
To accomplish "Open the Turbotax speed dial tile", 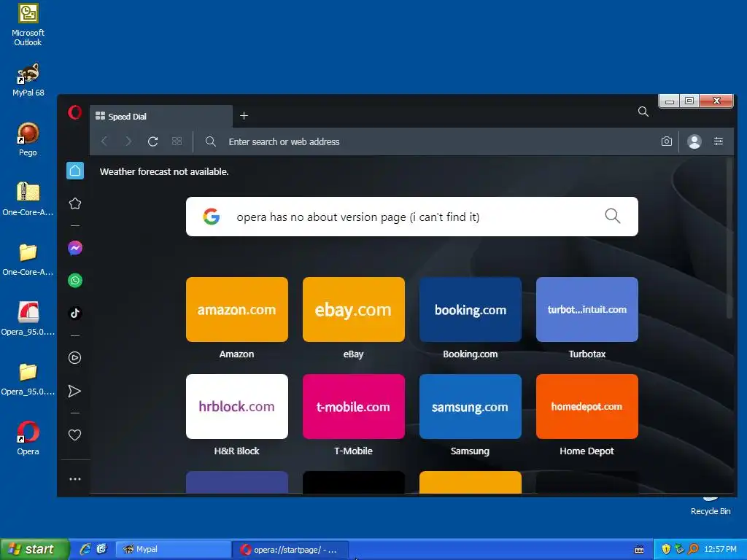I will [587, 309].
